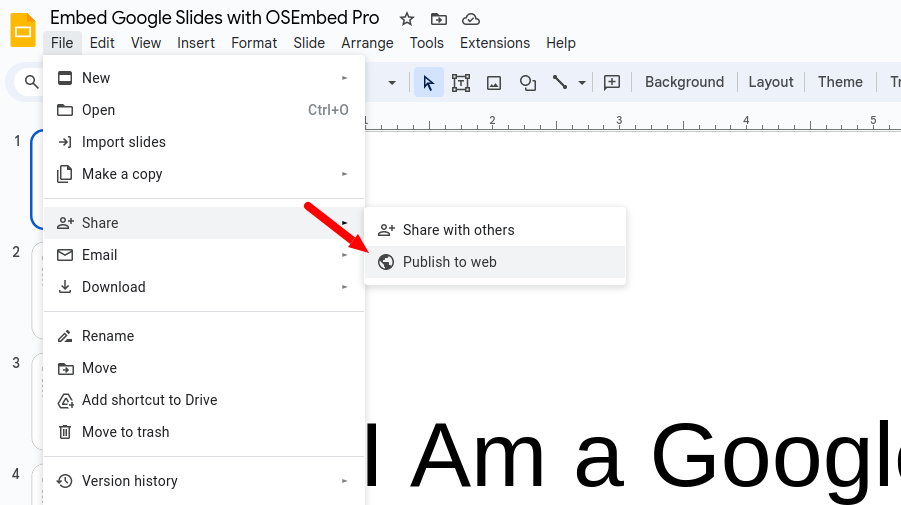Open the Tools menu
Image resolution: width=901 pixels, height=505 pixels.
click(426, 43)
